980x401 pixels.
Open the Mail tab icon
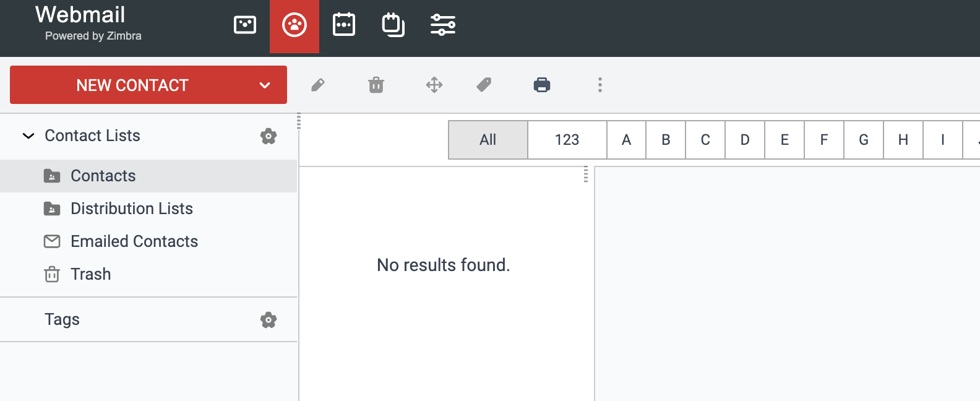coord(245,25)
